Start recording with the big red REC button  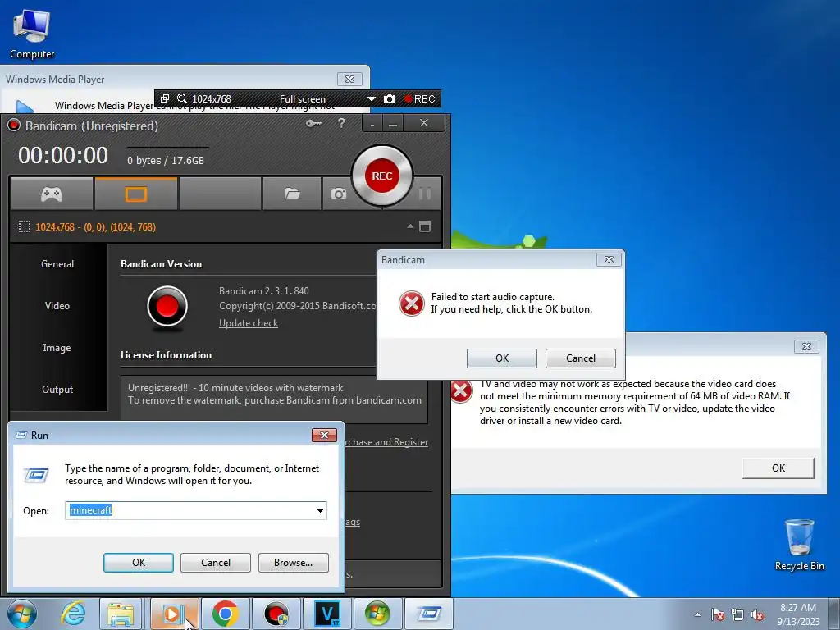pyautogui.click(x=382, y=176)
